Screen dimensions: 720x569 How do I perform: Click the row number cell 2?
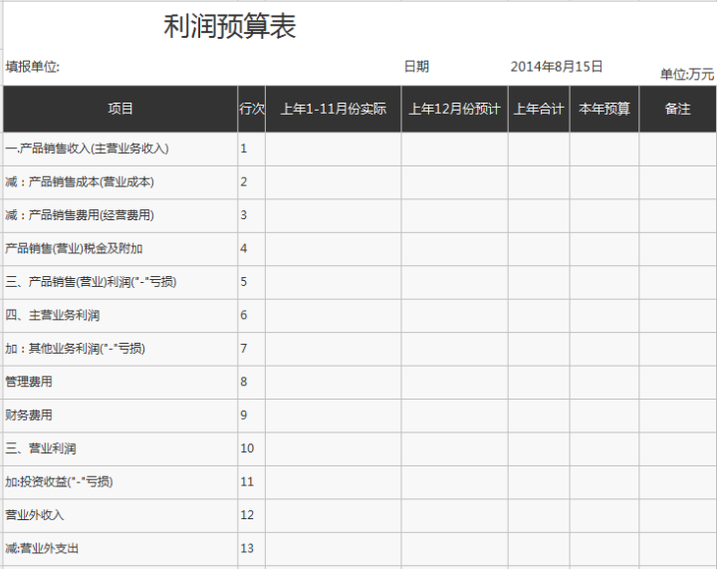252,182
